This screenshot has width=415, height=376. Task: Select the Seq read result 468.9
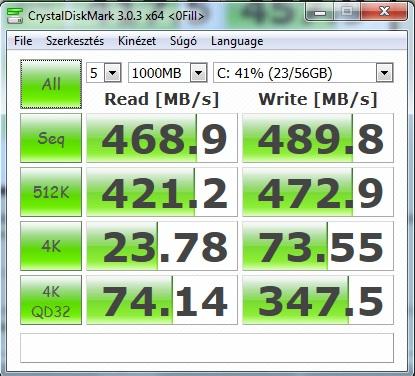[x=162, y=138]
